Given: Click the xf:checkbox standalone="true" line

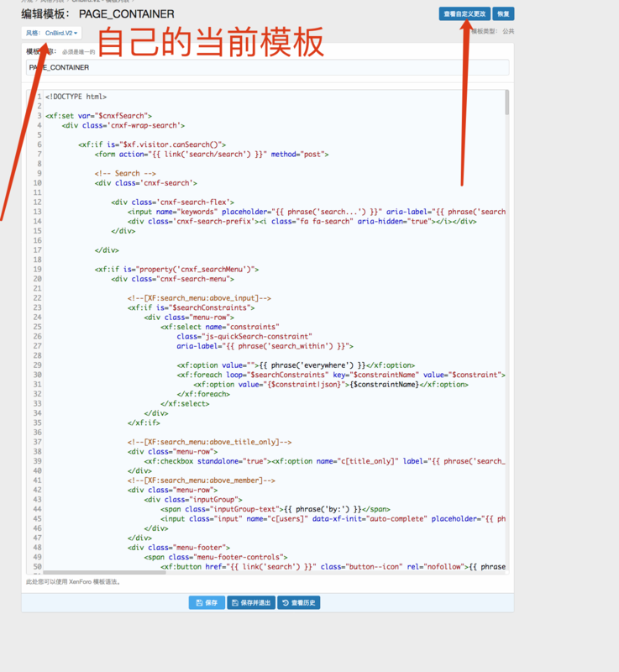Looking at the screenshot, I should pos(325,461).
